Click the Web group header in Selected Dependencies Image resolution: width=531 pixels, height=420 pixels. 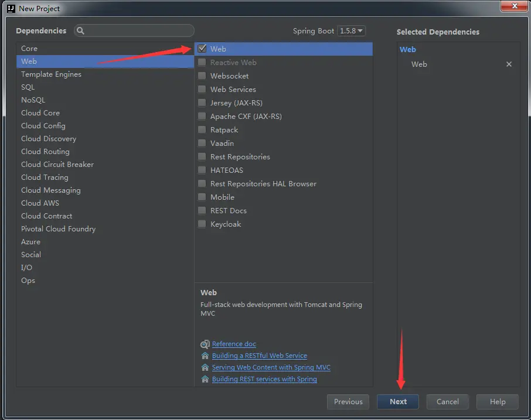408,49
